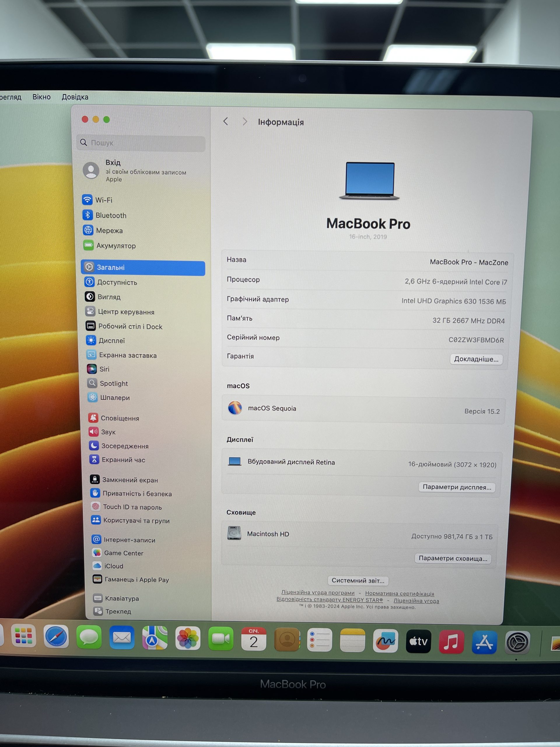Screen dimensions: 560x747
Task: Select Загальні general settings
Action: click(143, 268)
